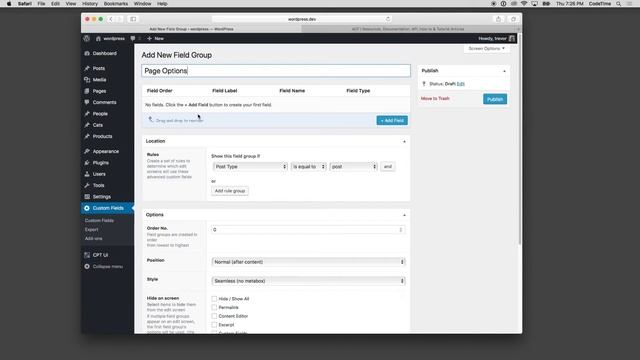This screenshot has height=360, width=640.
Task: Click the Wi-Fi icon in menu bar
Action: [524, 4]
